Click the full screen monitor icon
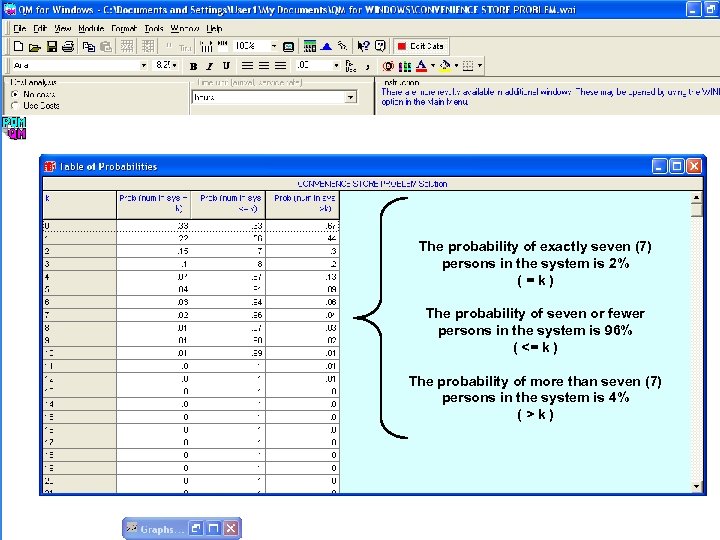This screenshot has width=720, height=540. pos(288,46)
